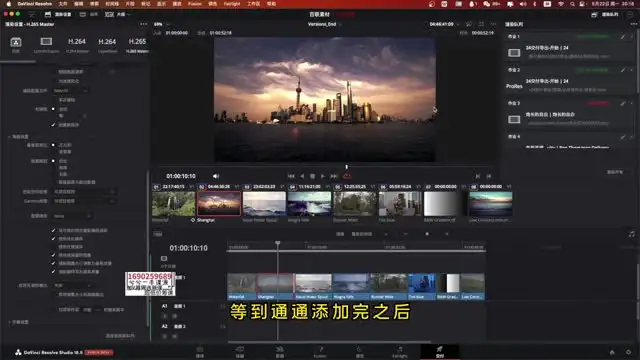Open the Tape toolbar button
This screenshot has height=360, width=640.
(x=89, y=14)
